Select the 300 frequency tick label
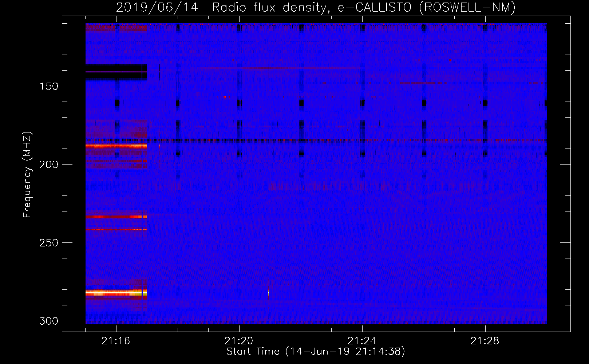This screenshot has height=364, width=589. 49,321
